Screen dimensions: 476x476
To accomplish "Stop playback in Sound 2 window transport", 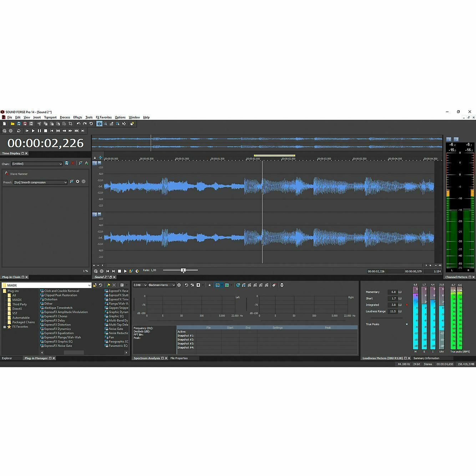I will pyautogui.click(x=120, y=271).
